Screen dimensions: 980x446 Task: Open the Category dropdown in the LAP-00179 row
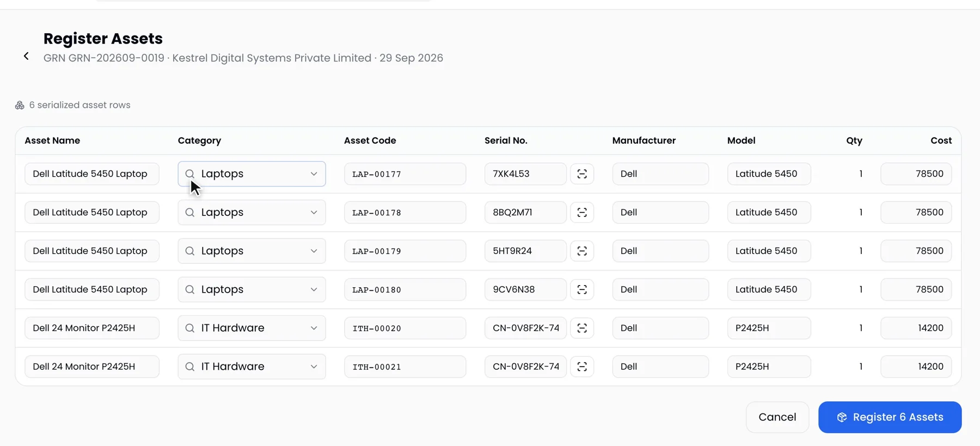252,251
